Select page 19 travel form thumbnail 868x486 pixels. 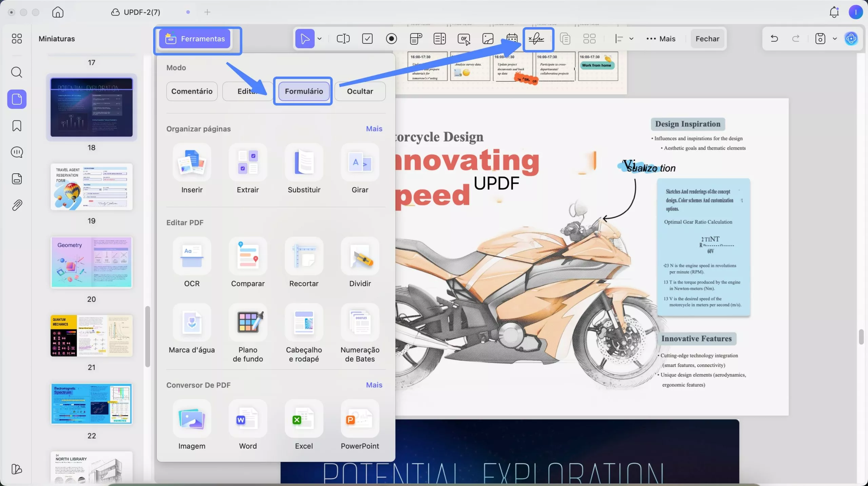[x=92, y=187]
